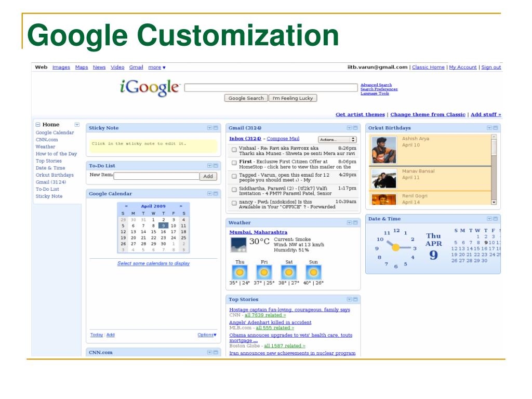Screen dimensions: 532x399
Task: Open Sticky Note gadget menu arrow icon
Action: click(x=210, y=128)
